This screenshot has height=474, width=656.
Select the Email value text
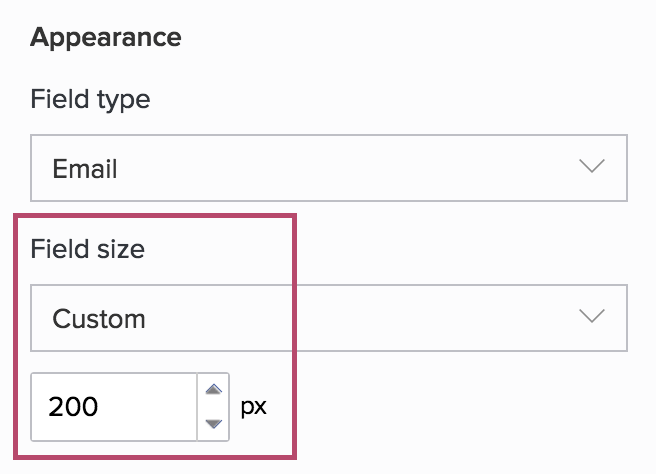click(85, 169)
